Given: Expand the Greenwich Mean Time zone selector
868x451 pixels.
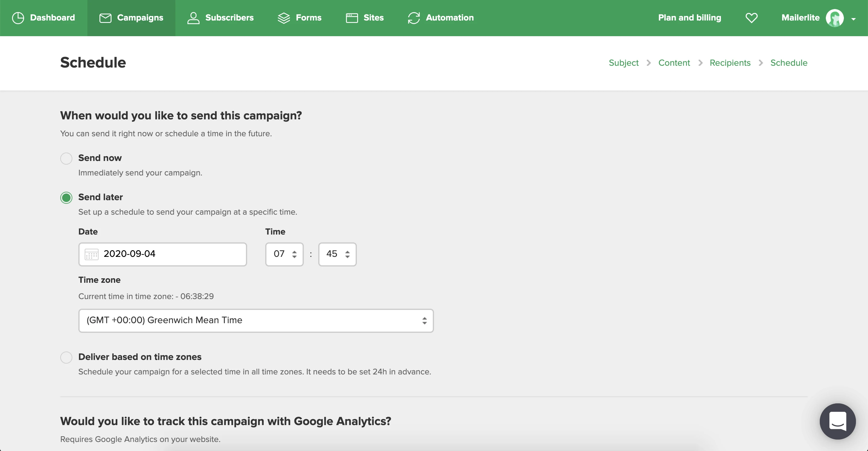Looking at the screenshot, I should click(256, 320).
